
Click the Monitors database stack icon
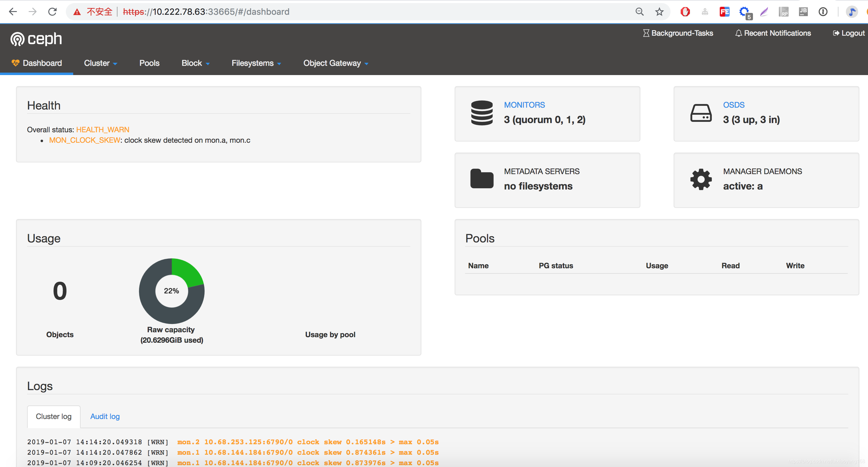point(481,113)
